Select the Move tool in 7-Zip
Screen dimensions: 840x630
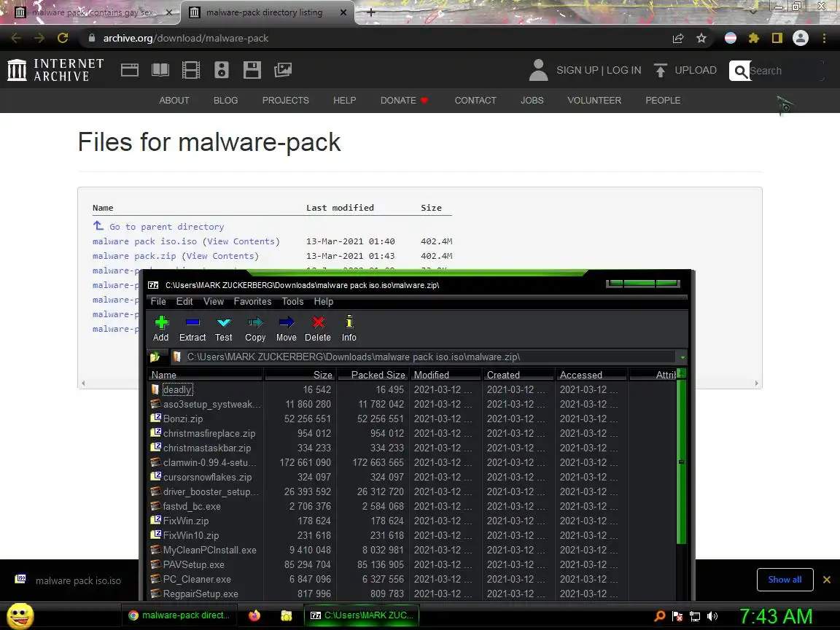[x=286, y=328]
